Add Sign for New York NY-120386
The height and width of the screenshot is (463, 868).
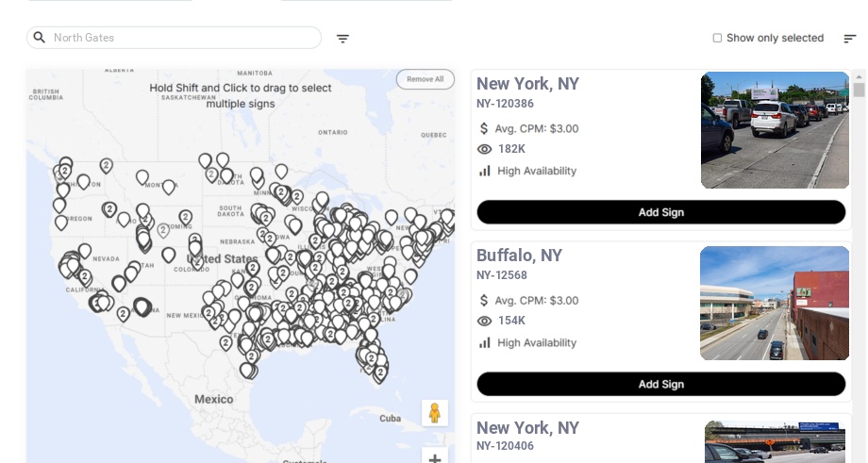661,212
